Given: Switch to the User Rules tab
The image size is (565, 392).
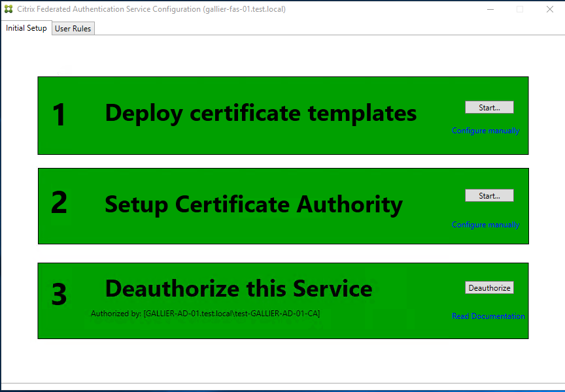Looking at the screenshot, I should click(73, 29).
